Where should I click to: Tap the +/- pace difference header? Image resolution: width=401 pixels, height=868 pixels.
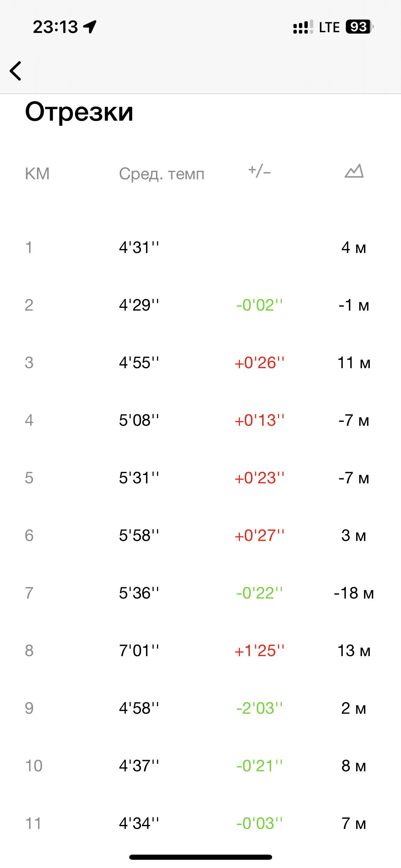click(x=259, y=171)
